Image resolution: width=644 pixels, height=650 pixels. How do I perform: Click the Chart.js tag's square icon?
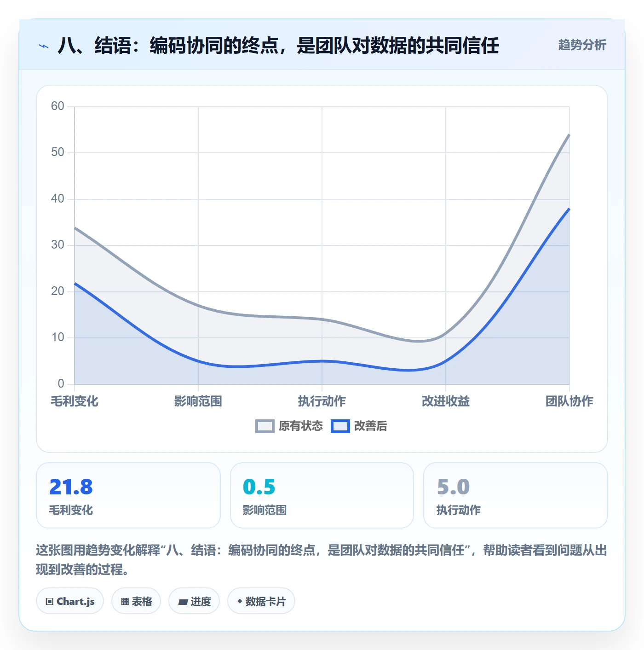50,602
